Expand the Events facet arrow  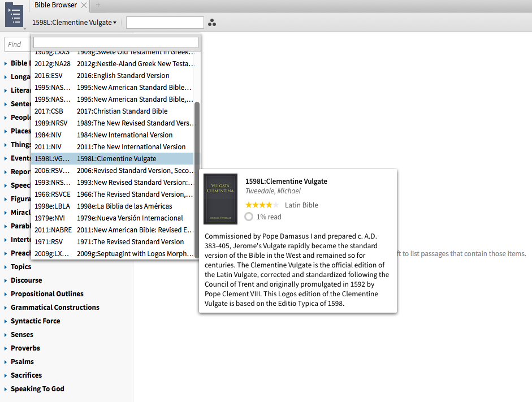[6, 158]
